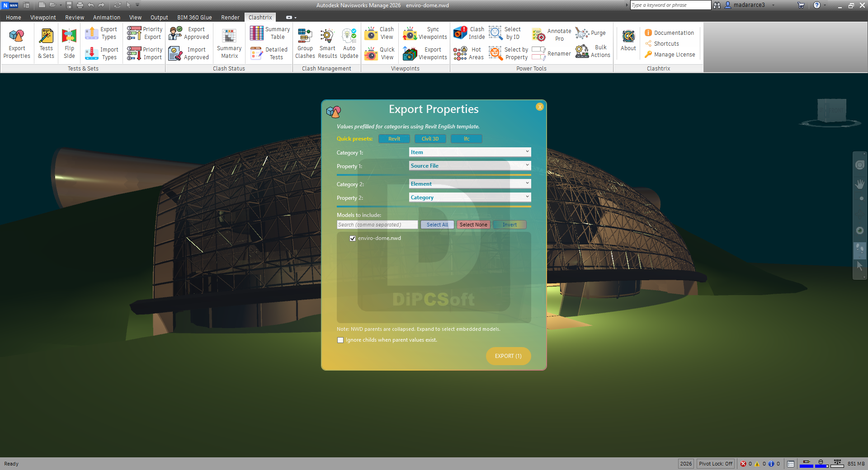The width and height of the screenshot is (868, 470).
Task: Click the EXPORT (1) button
Action: click(x=508, y=356)
